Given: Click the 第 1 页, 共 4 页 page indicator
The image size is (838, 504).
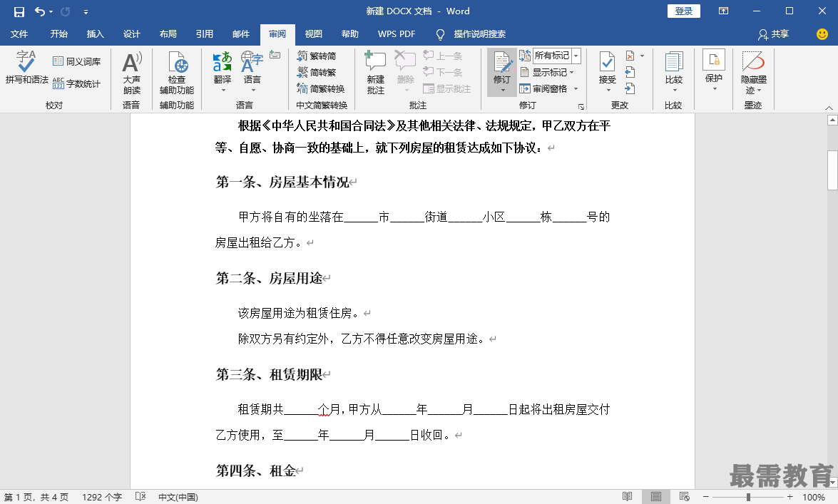Looking at the screenshot, I should pyautogui.click(x=36, y=497).
